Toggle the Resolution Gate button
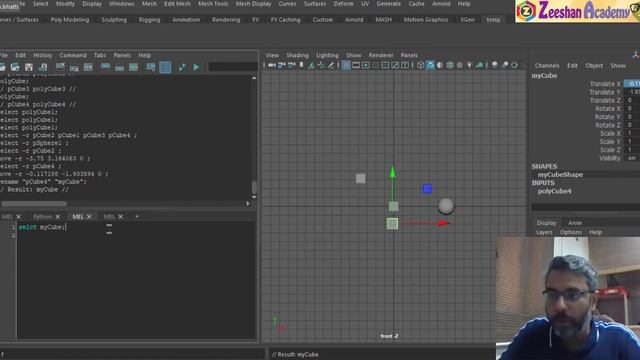 [366, 65]
